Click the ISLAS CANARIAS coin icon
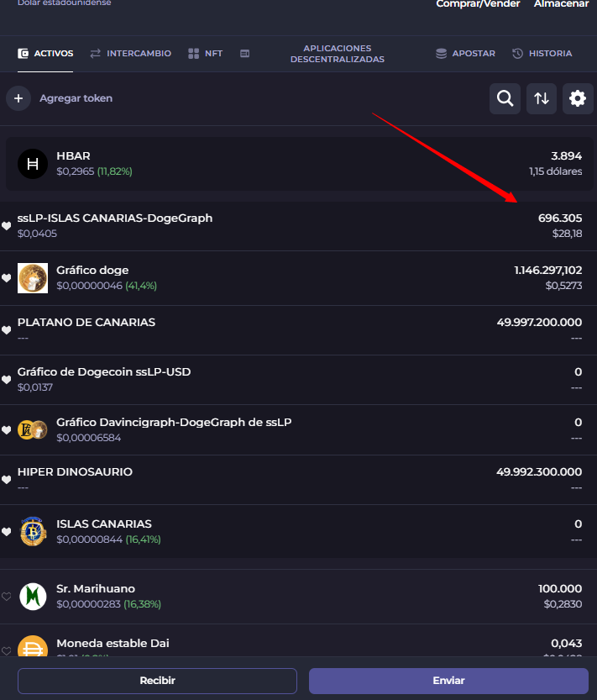 (33, 532)
